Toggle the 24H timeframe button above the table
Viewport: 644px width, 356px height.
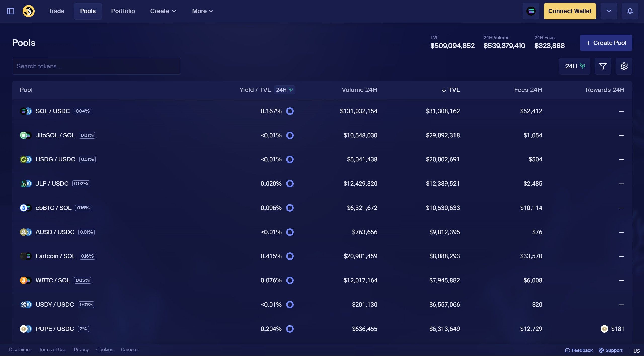coord(575,66)
